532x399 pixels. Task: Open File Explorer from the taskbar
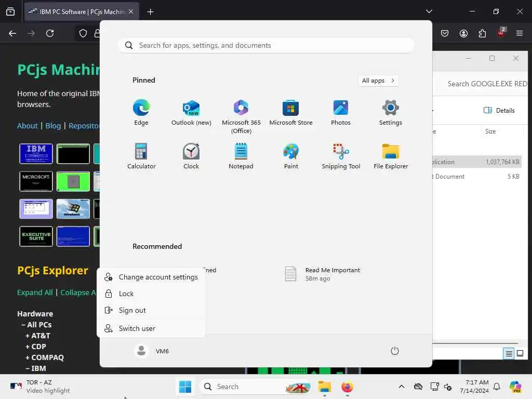point(324,387)
